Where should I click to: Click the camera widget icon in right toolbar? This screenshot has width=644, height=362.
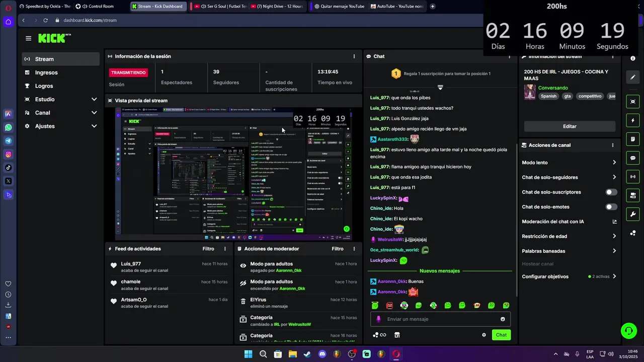(x=632, y=195)
